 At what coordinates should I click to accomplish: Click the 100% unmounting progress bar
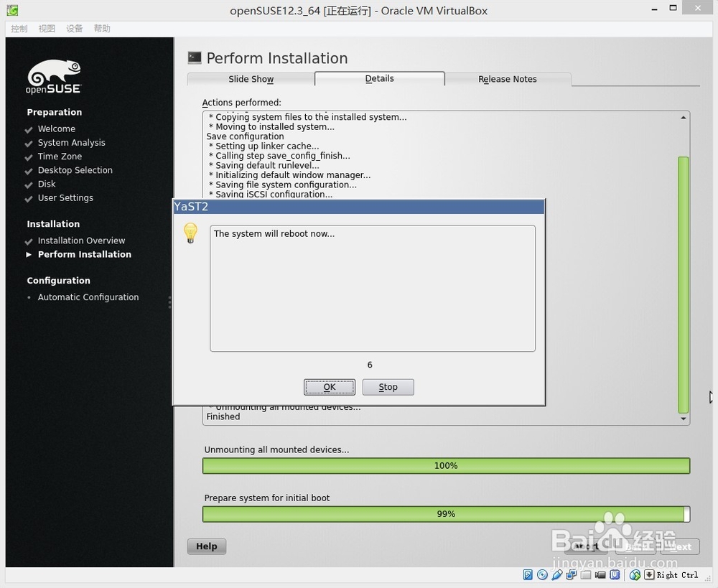[446, 466]
